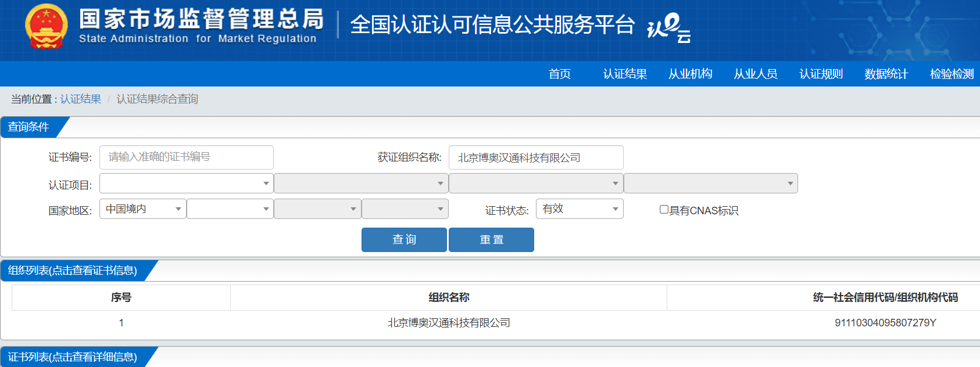This screenshot has width=980, height=367.
Task: Open 从业机构 in navigation bar
Action: click(691, 74)
